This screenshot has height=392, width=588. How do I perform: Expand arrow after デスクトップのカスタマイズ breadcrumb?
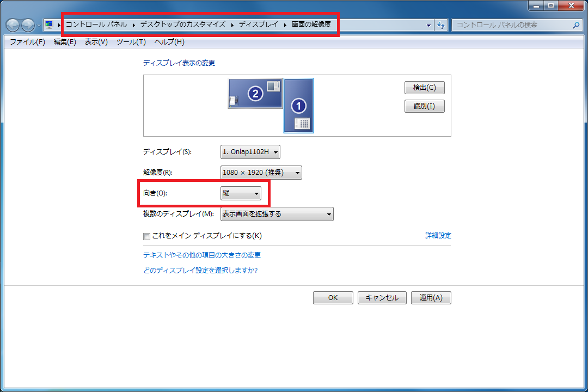click(x=232, y=24)
